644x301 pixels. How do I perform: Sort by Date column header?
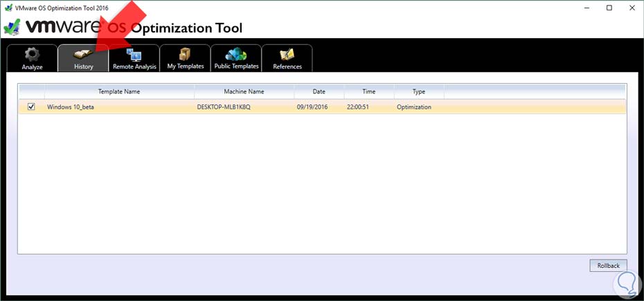(319, 91)
